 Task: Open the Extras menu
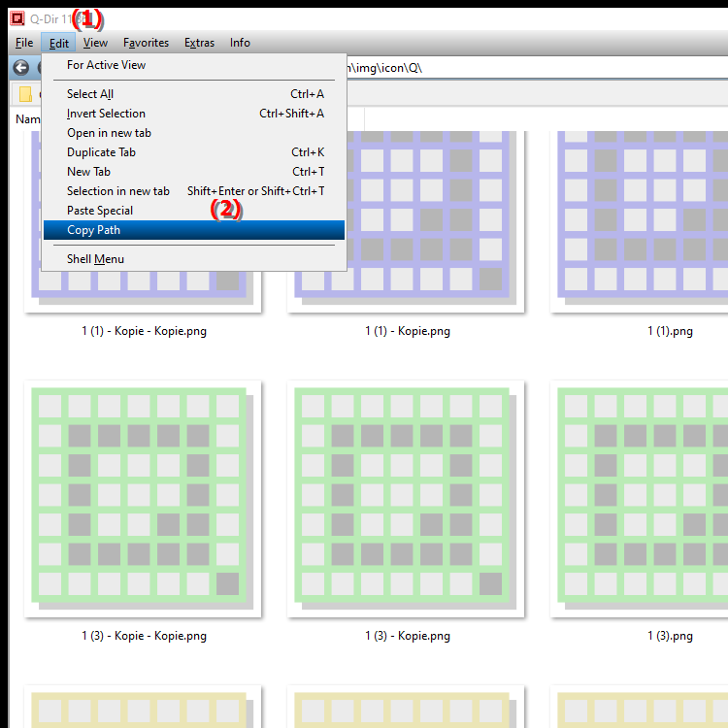[199, 43]
